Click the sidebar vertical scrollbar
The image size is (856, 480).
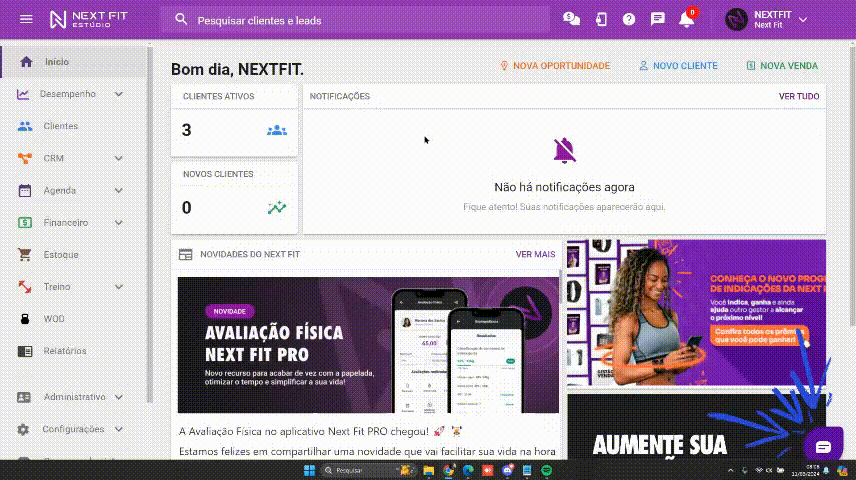pyautogui.click(x=150, y=224)
